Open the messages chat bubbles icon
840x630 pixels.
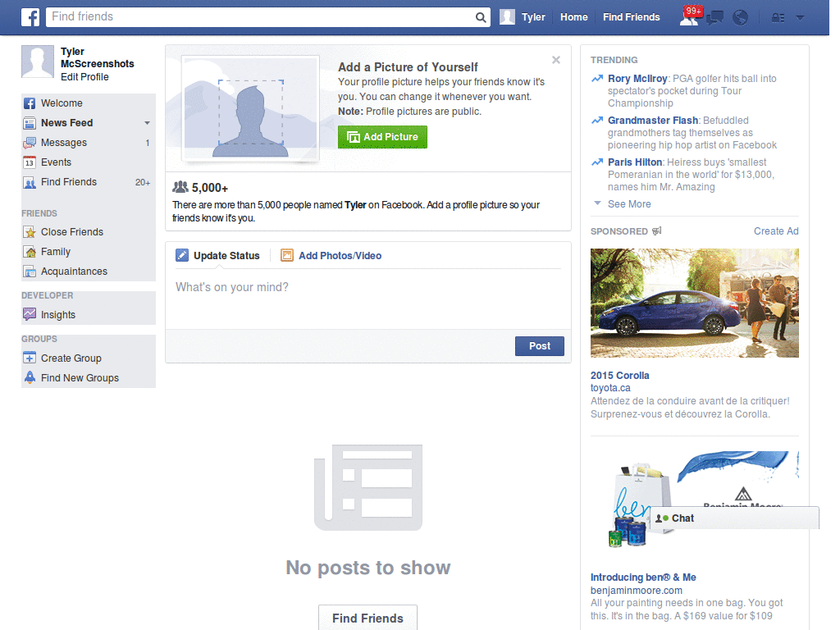(714, 18)
